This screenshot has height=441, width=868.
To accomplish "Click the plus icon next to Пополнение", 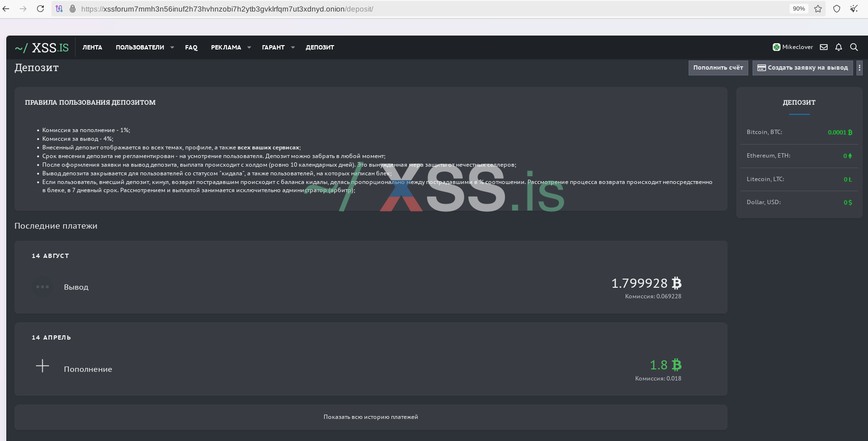I will click(42, 366).
